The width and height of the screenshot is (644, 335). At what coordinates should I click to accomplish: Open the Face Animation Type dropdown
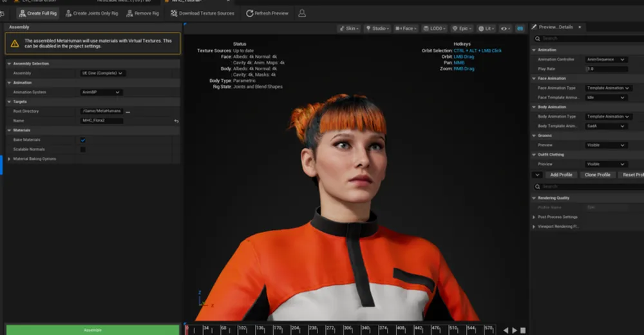coord(609,88)
